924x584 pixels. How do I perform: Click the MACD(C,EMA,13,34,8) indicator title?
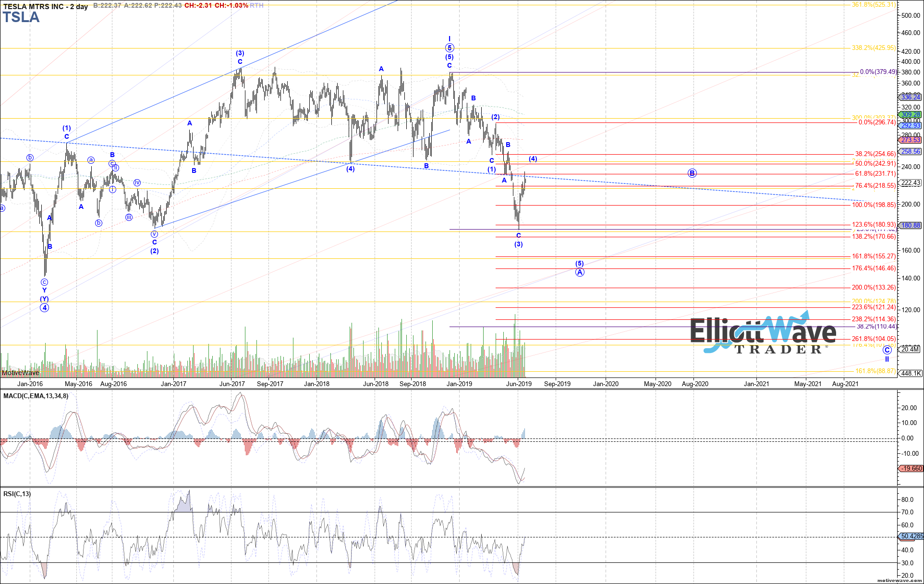(36, 396)
